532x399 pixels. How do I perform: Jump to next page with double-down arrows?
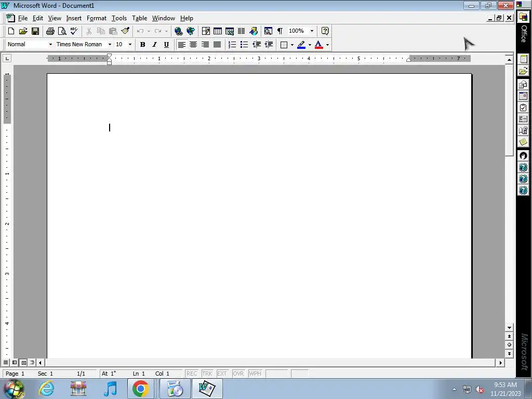click(509, 353)
